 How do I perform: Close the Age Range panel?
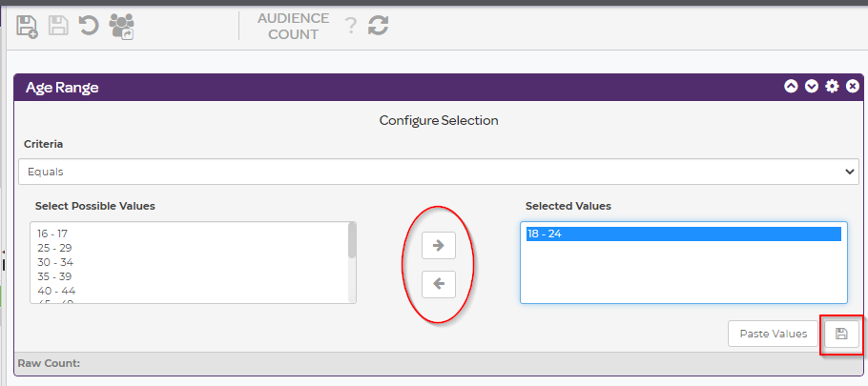click(x=853, y=87)
